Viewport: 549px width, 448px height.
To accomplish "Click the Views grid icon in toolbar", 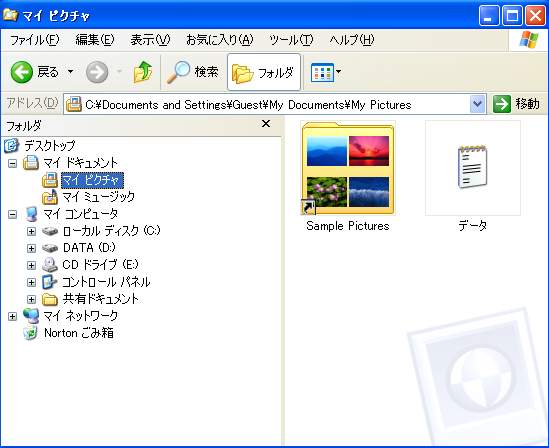I will point(322,73).
